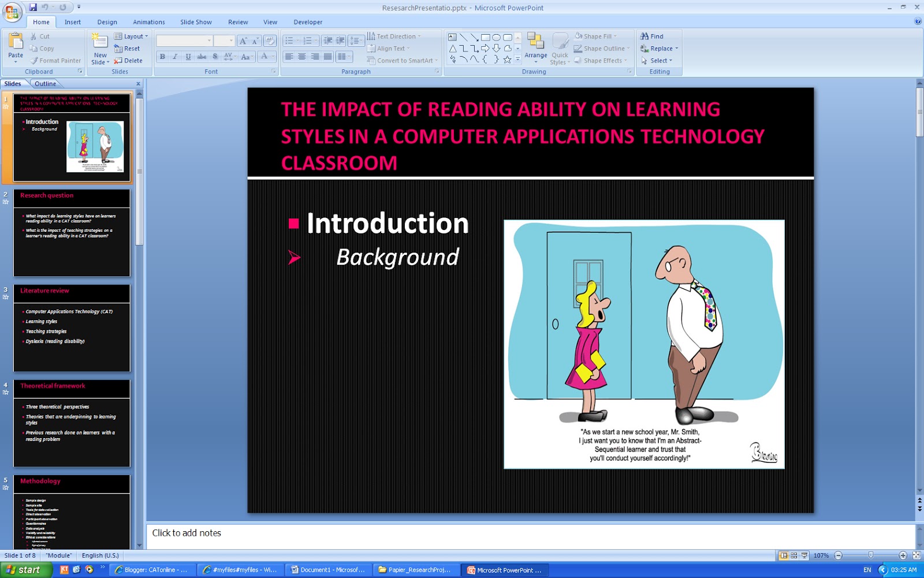Select Theoretical framework slide 4 thumbnail
The width and height of the screenshot is (924, 578).
tap(72, 423)
